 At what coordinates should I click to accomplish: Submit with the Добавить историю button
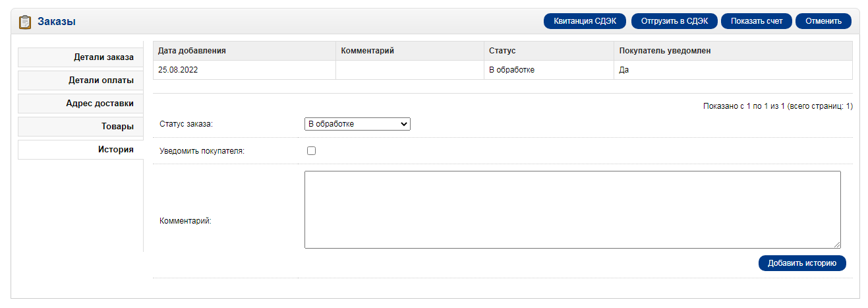(x=802, y=263)
